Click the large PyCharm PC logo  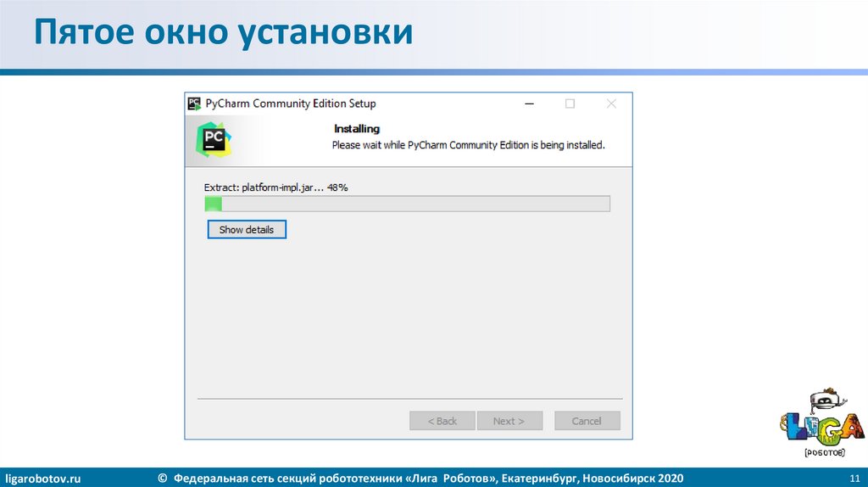(x=213, y=139)
